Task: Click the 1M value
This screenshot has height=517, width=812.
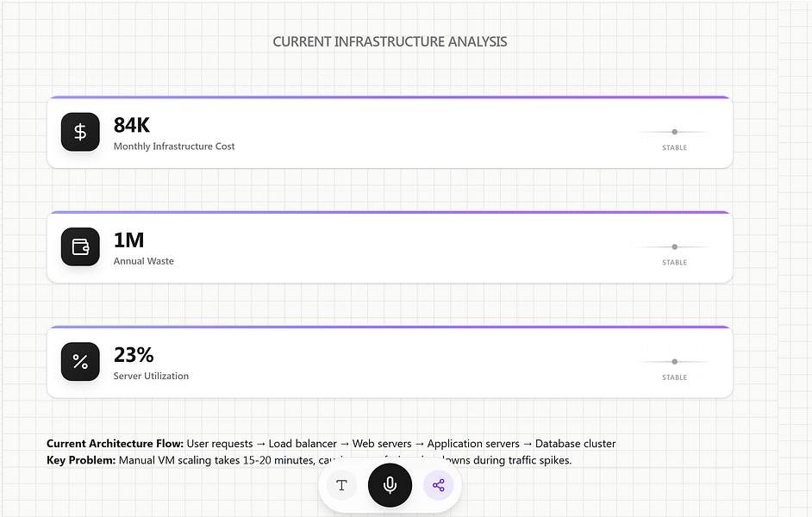Action: pyautogui.click(x=128, y=240)
